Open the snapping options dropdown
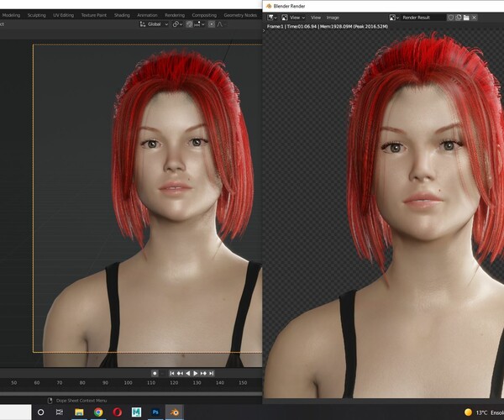 200,24
